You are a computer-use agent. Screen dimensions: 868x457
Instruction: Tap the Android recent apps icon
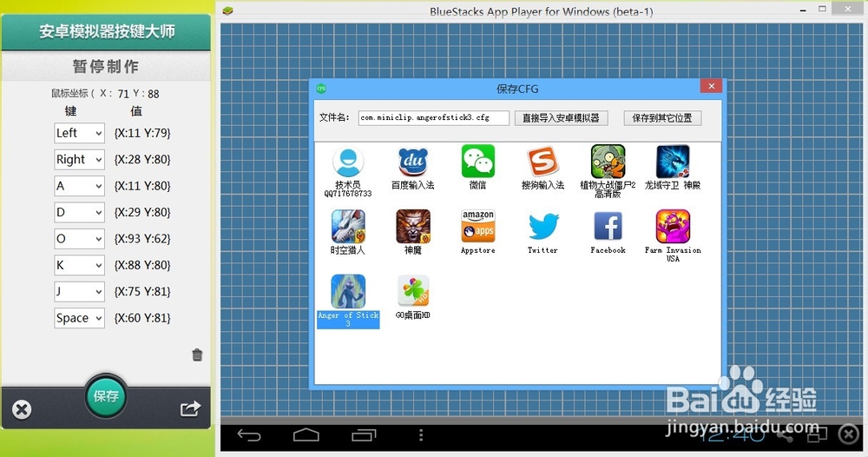tap(364, 435)
